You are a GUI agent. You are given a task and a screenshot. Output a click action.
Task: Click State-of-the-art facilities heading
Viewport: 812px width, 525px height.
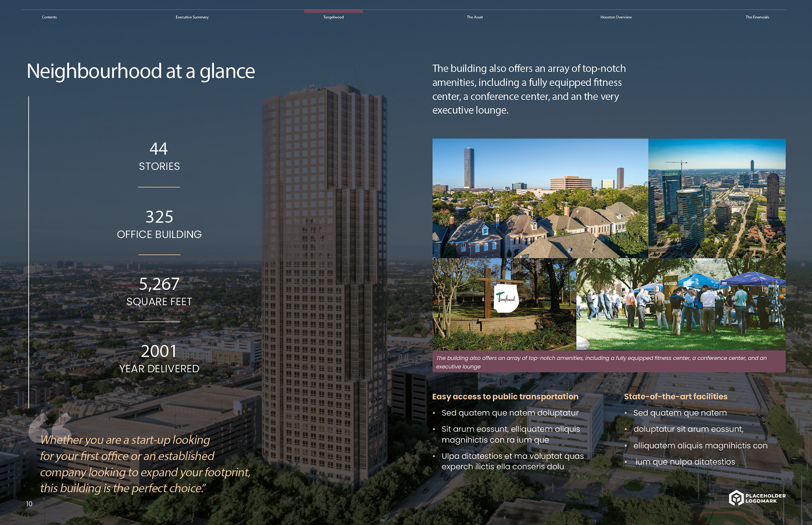675,396
